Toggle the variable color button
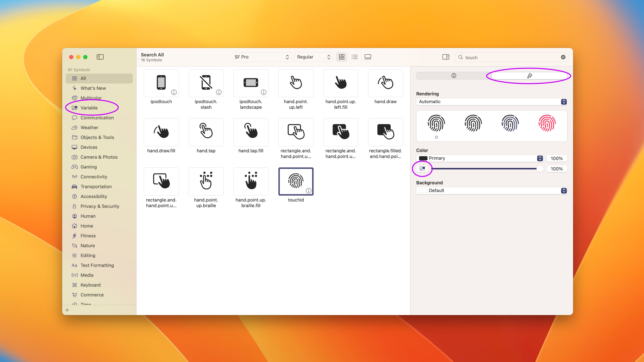Viewport: 644px width, 362px height. (x=422, y=169)
